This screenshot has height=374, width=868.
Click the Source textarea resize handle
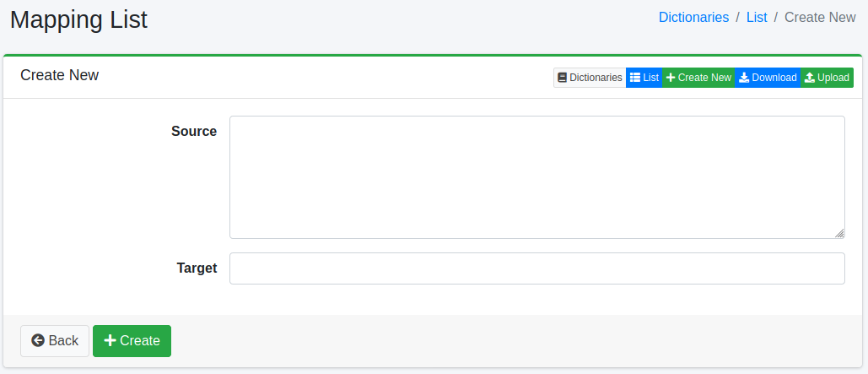(x=839, y=233)
